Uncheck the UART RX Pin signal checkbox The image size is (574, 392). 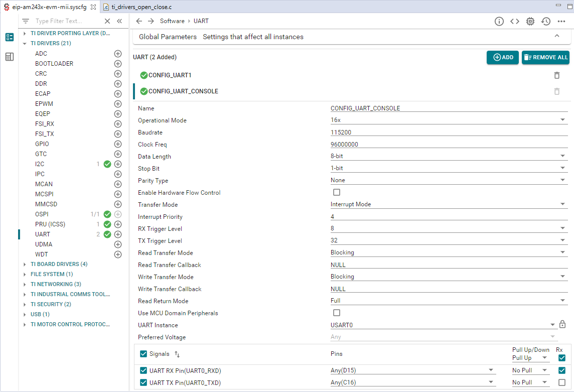click(x=143, y=371)
